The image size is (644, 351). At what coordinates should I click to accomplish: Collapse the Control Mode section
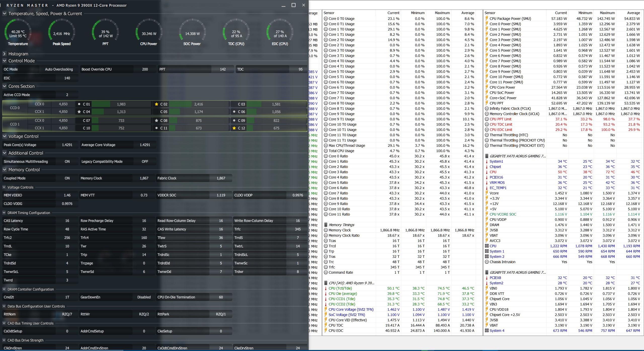[4, 61]
